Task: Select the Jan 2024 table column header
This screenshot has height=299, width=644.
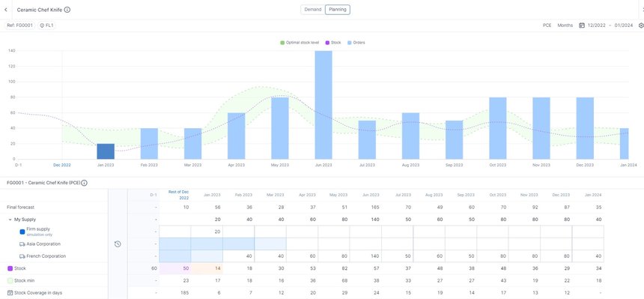Action: [592, 195]
